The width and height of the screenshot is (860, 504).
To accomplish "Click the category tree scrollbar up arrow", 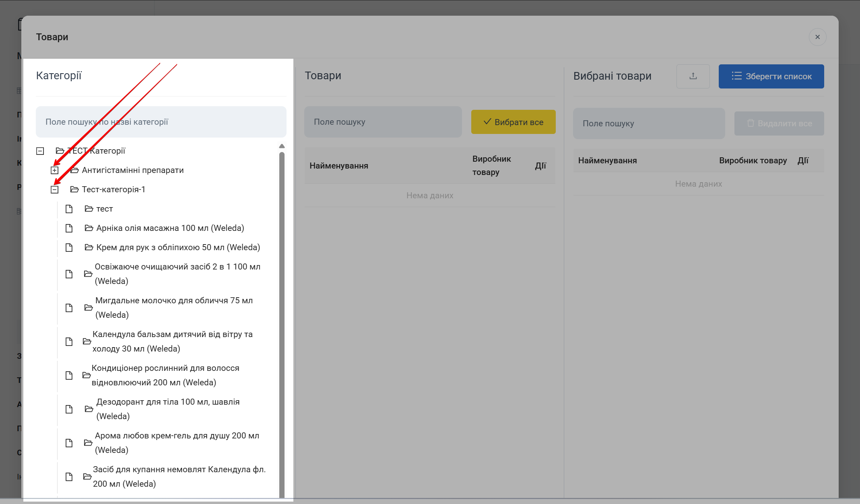I will [282, 146].
